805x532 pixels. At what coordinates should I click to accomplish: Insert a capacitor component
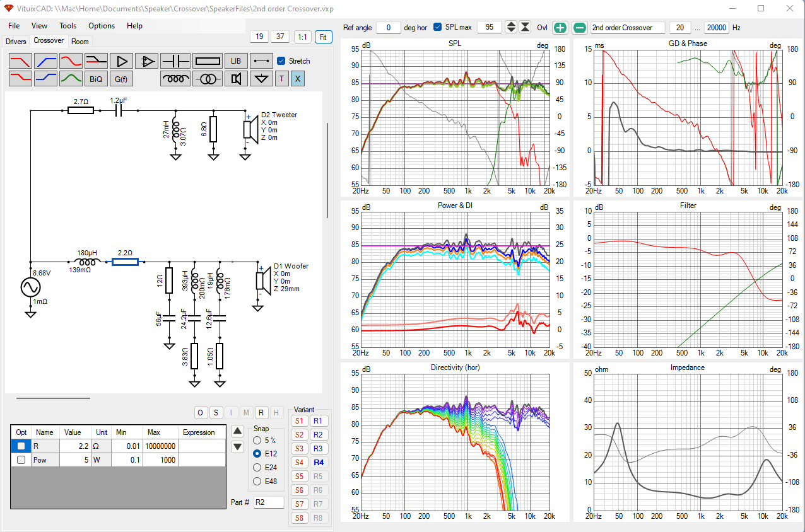click(175, 61)
